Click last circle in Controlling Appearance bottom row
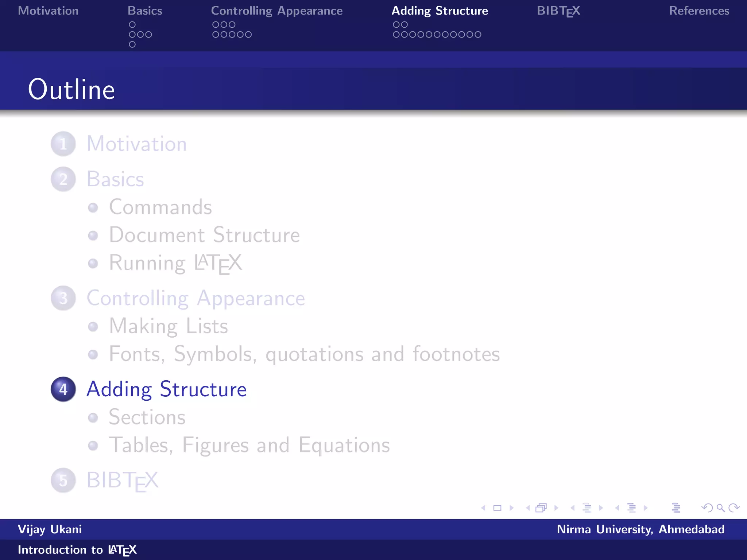 tap(248, 35)
